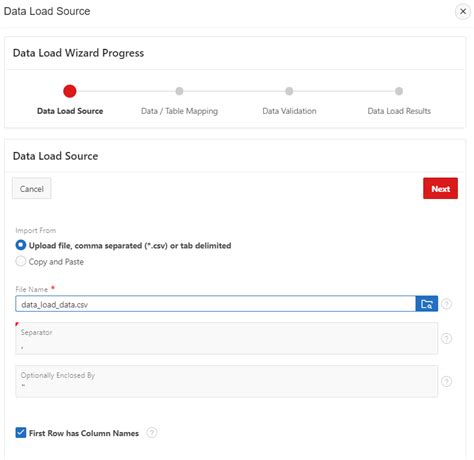Click the Data / Table Mapping wizard step
Image resolution: width=474 pixels, height=460 pixels.
click(x=179, y=101)
